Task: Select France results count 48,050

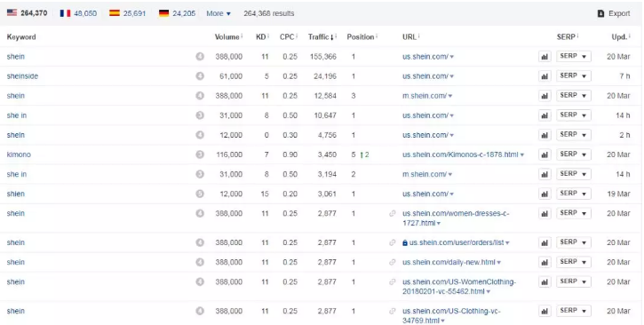Action: click(x=85, y=13)
